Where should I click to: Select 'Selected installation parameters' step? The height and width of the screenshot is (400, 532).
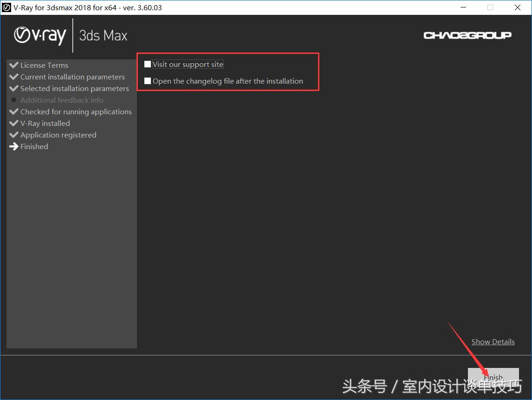tap(75, 88)
